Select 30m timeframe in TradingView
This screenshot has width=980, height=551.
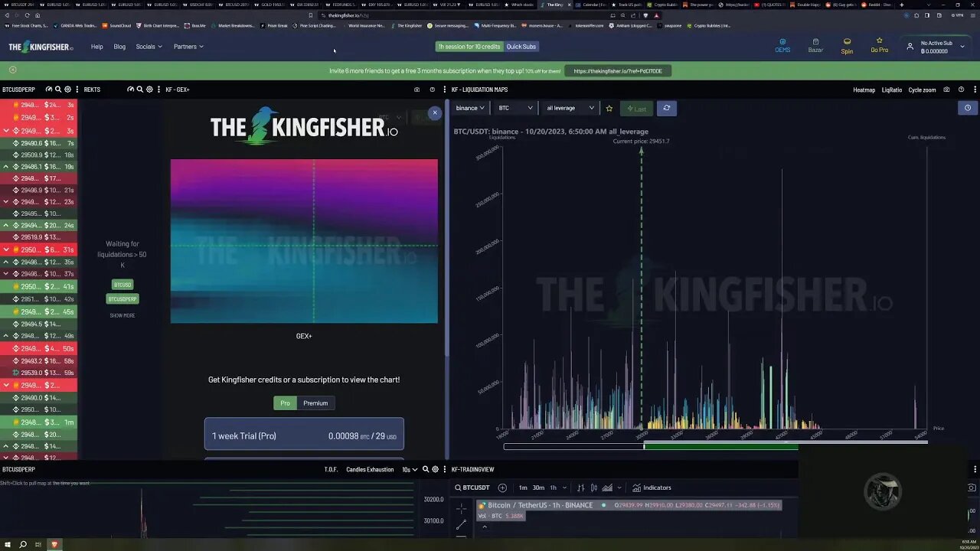(538, 487)
